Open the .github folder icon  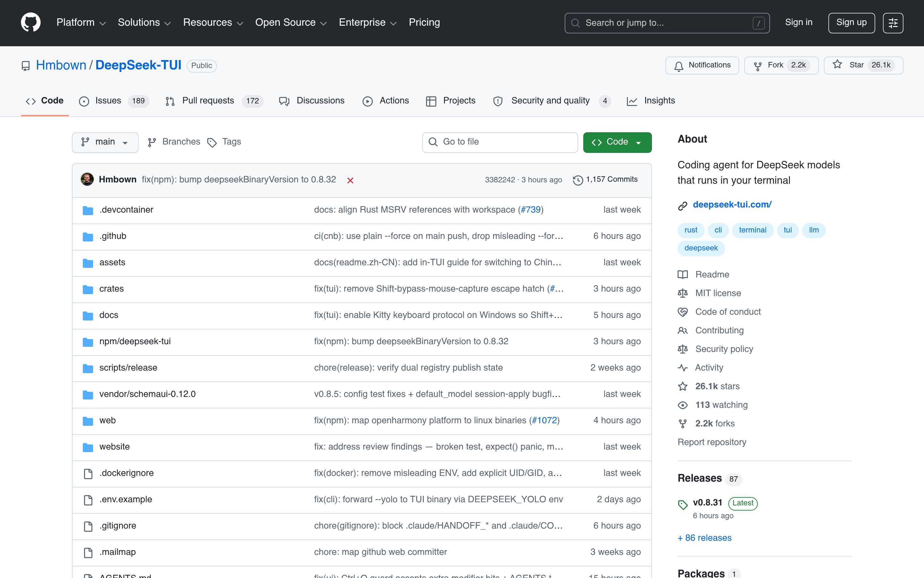click(x=88, y=237)
